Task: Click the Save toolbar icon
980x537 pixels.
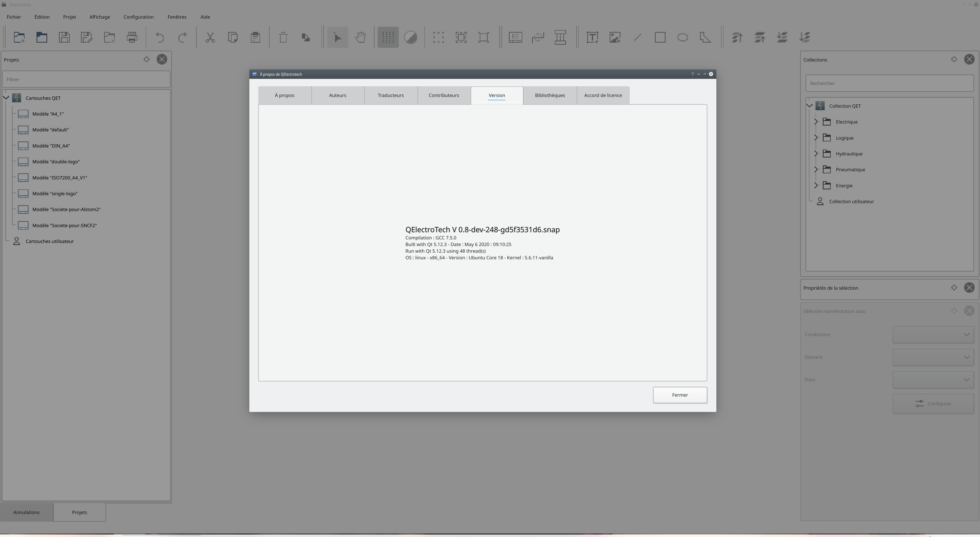Action: (64, 37)
